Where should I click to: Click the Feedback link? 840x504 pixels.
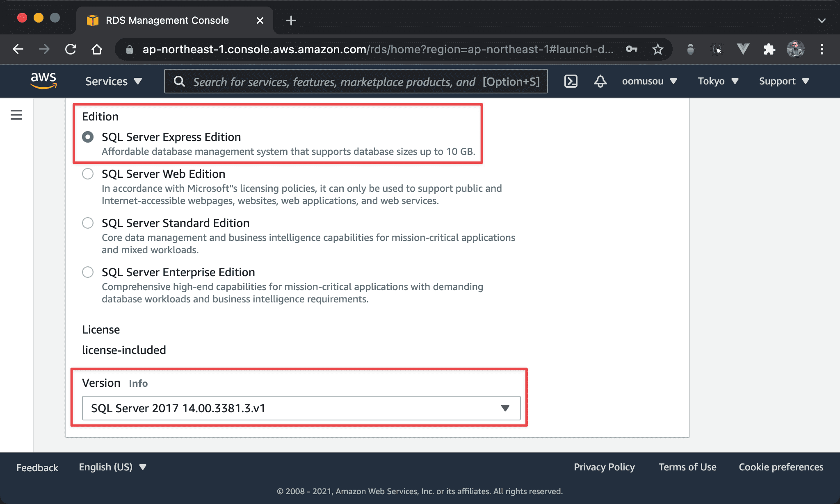[x=37, y=468]
